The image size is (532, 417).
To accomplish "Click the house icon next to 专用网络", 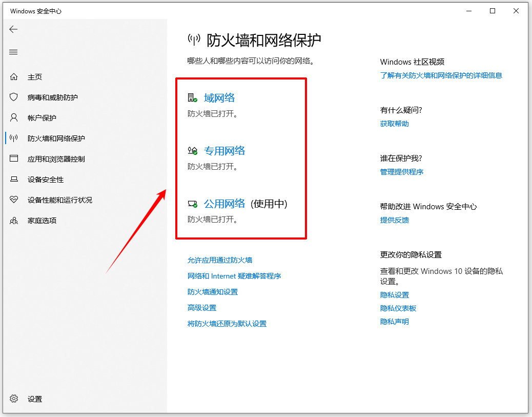I will point(193,150).
